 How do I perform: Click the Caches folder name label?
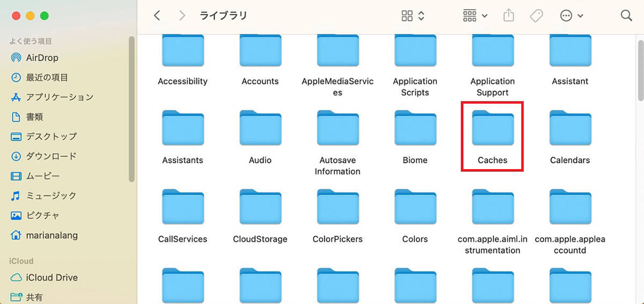tap(493, 160)
